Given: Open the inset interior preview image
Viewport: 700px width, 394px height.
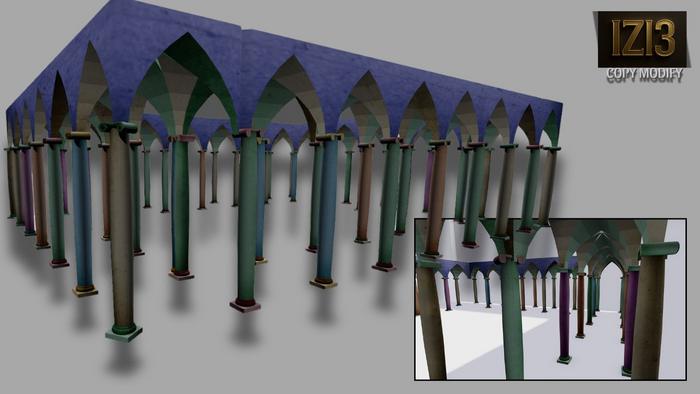Looking at the screenshot, I should tap(550, 299).
